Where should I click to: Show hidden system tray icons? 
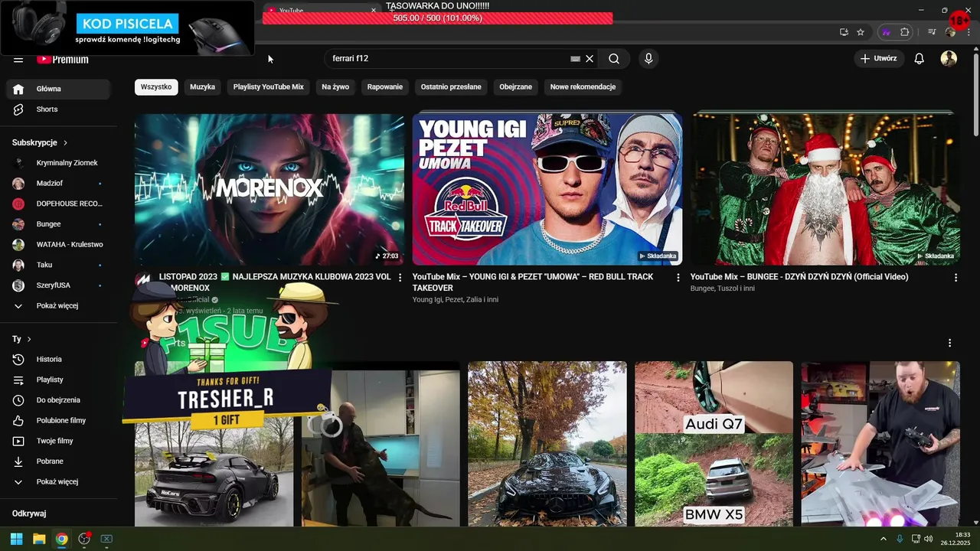coord(884,539)
